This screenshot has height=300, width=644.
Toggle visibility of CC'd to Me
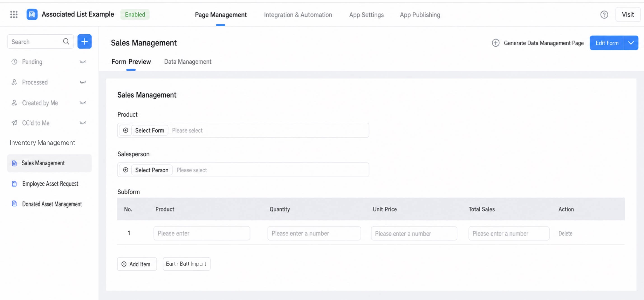(x=83, y=123)
